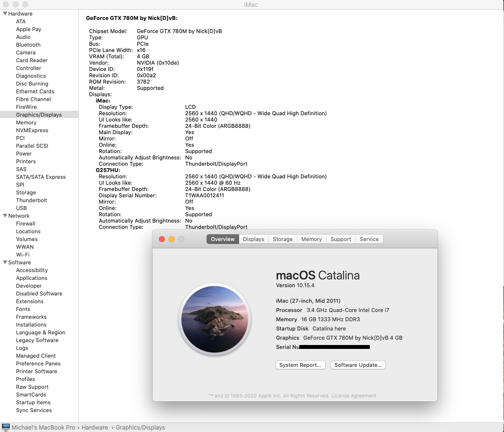This screenshot has height=432, width=504.
Task: Click the System Report button
Action: pos(300,365)
